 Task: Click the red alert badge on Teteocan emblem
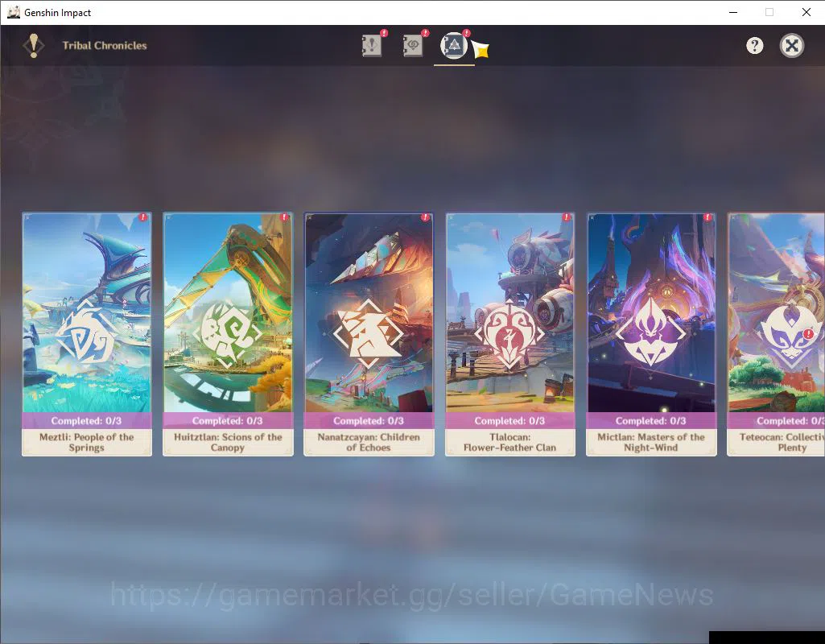point(809,334)
